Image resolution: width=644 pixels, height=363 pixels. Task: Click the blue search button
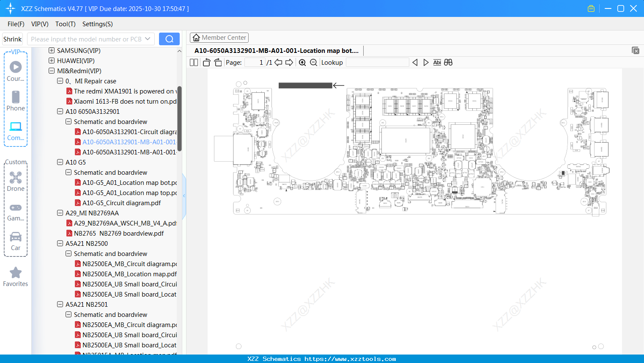click(x=169, y=39)
